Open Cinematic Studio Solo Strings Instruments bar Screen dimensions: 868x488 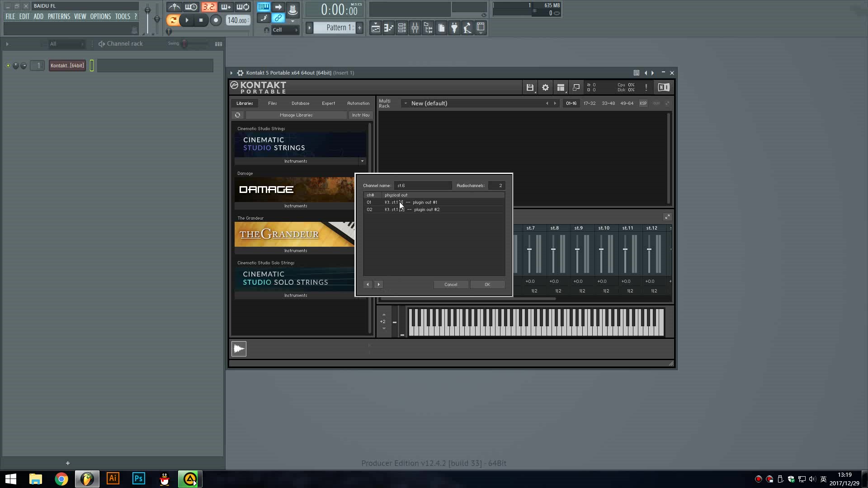click(295, 296)
